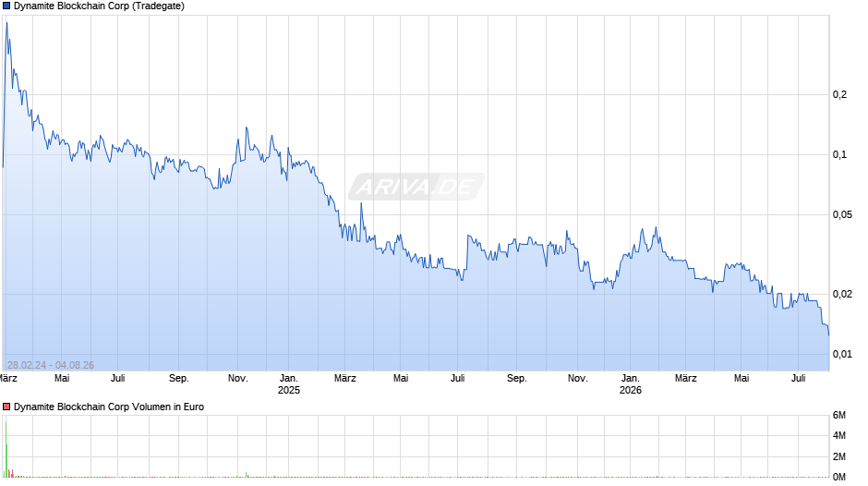Click the 'Jan. 2025' time axis label
The height and width of the screenshot is (486, 868).
289,384
